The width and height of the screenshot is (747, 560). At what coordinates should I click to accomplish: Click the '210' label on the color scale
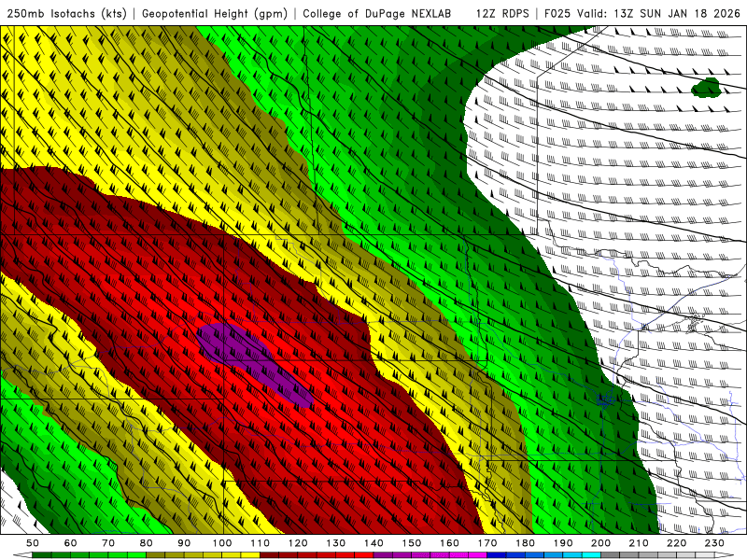point(639,543)
